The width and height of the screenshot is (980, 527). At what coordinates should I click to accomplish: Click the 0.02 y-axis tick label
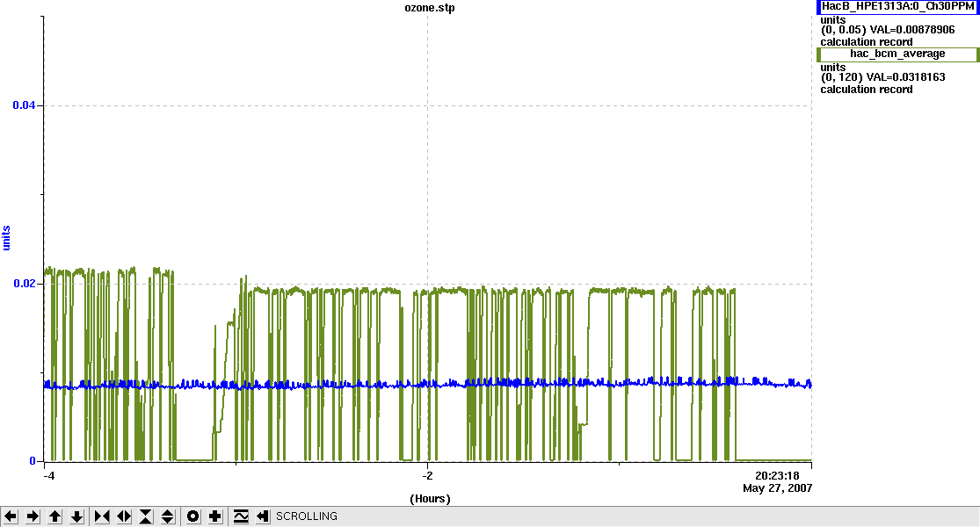[23, 284]
